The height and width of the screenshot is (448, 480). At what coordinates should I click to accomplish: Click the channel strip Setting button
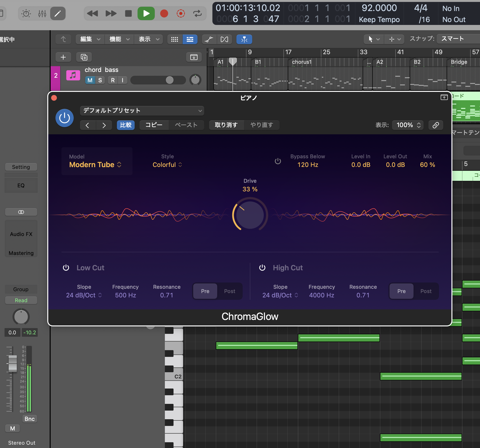[21, 167]
